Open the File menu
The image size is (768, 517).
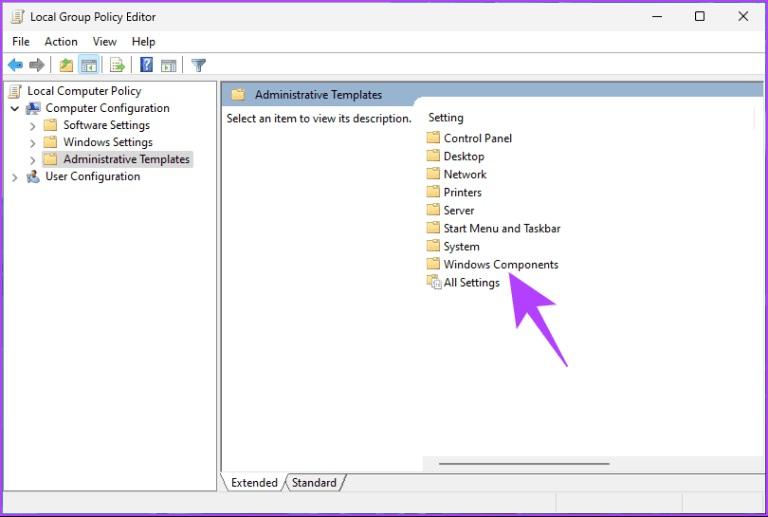coord(21,42)
